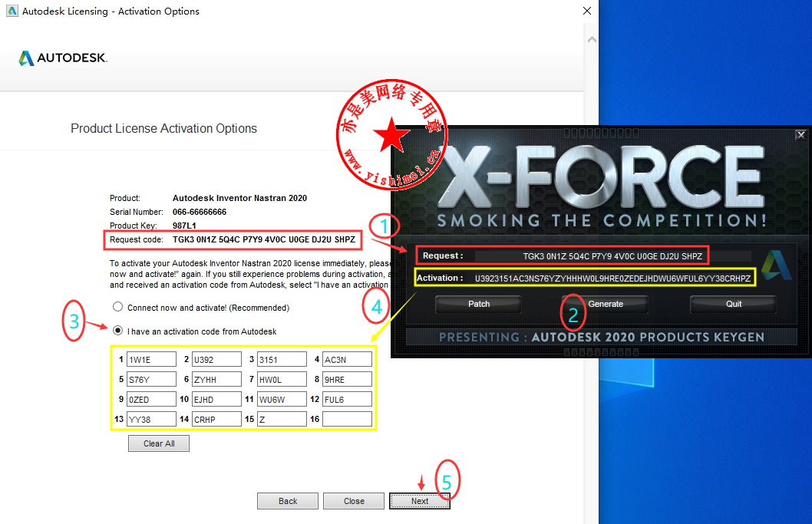Click activation code field 13 containing YY38
The image size is (812, 524).
151,419
